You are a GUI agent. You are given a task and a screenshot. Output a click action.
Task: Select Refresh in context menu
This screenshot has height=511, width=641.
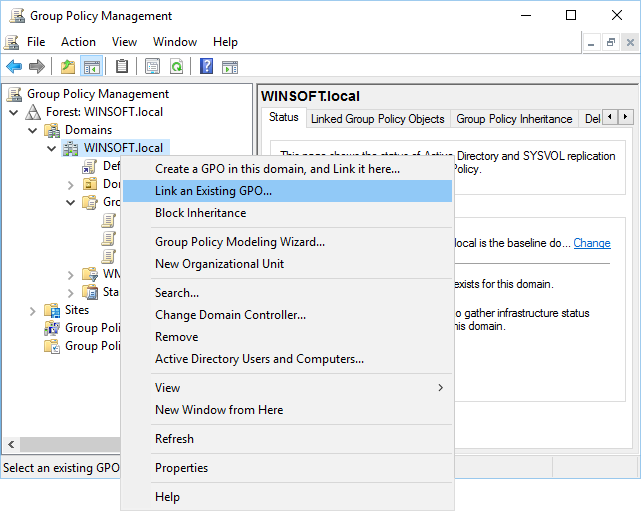point(287,439)
